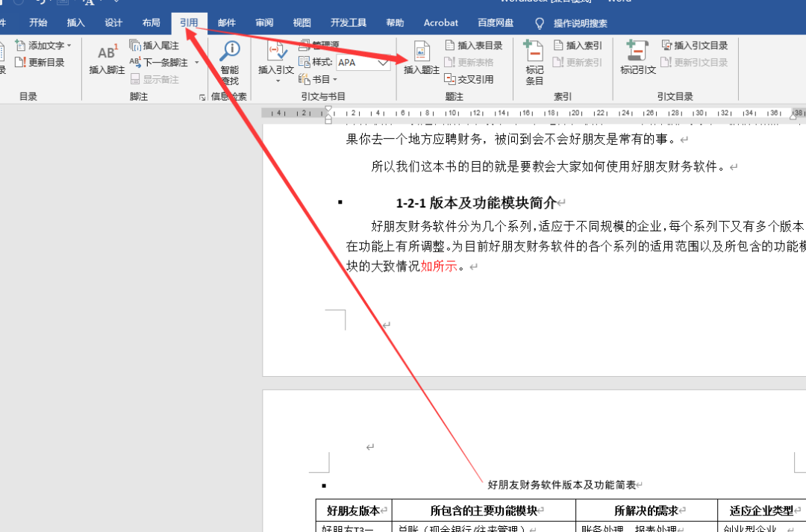Open the 设计 tab
806x532 pixels.
[113, 22]
